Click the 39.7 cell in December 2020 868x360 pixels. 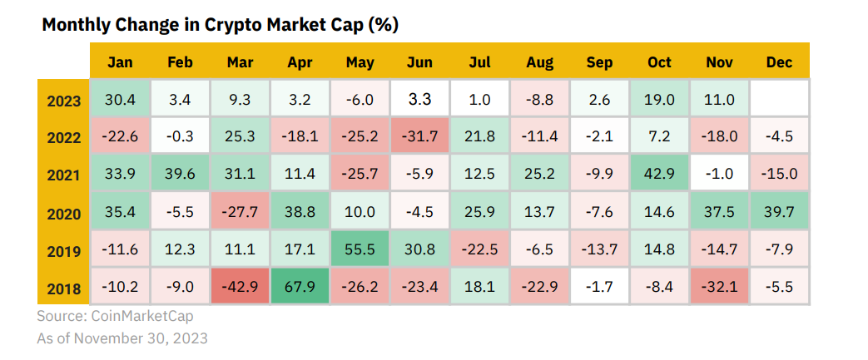click(x=779, y=213)
